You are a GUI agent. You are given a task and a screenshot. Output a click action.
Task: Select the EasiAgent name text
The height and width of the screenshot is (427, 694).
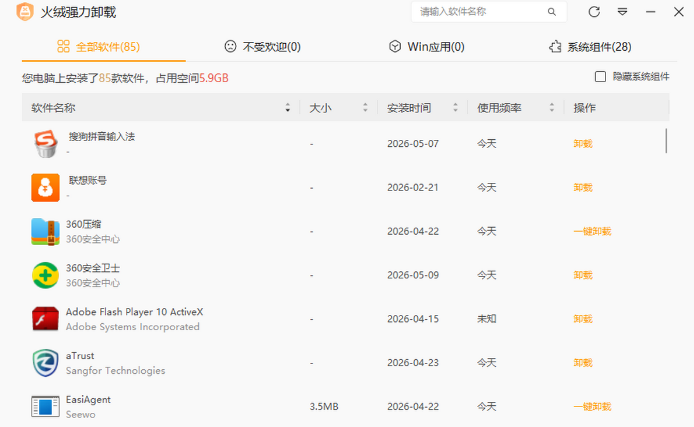(x=89, y=400)
